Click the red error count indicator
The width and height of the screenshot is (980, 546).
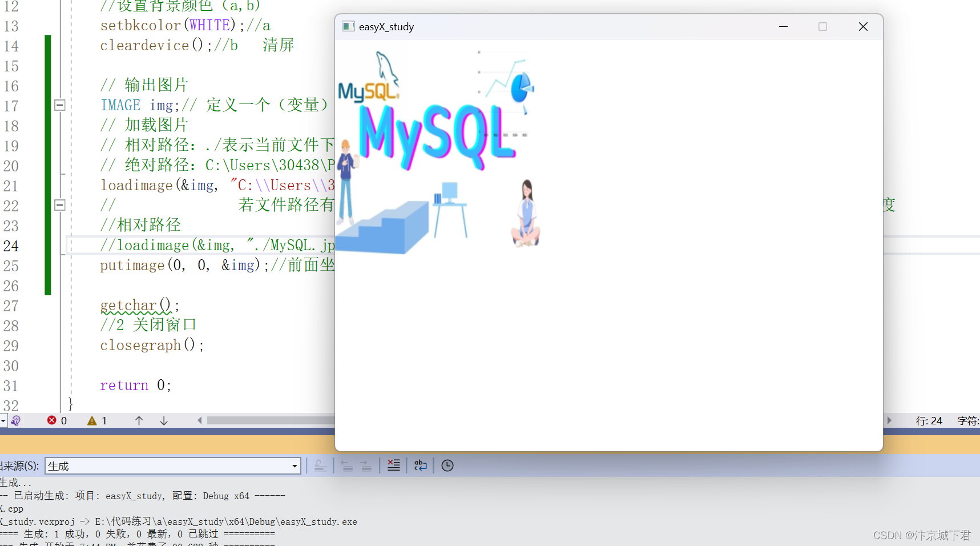coord(57,420)
